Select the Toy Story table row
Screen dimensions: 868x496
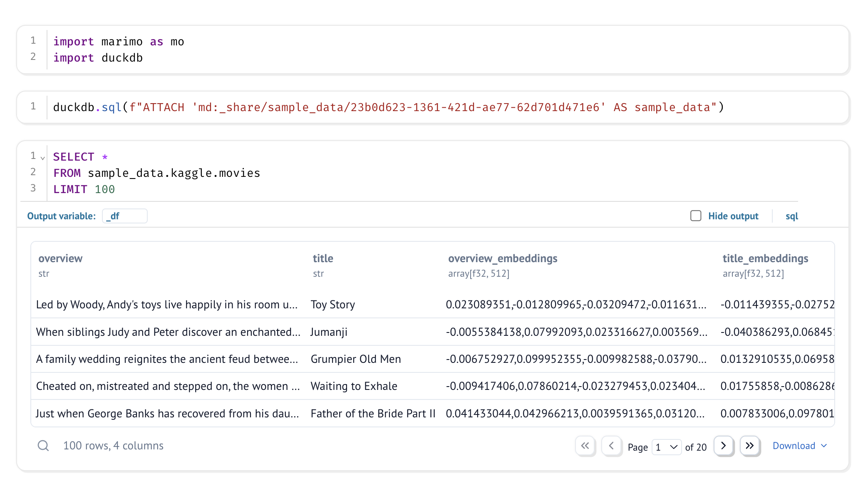point(166,305)
